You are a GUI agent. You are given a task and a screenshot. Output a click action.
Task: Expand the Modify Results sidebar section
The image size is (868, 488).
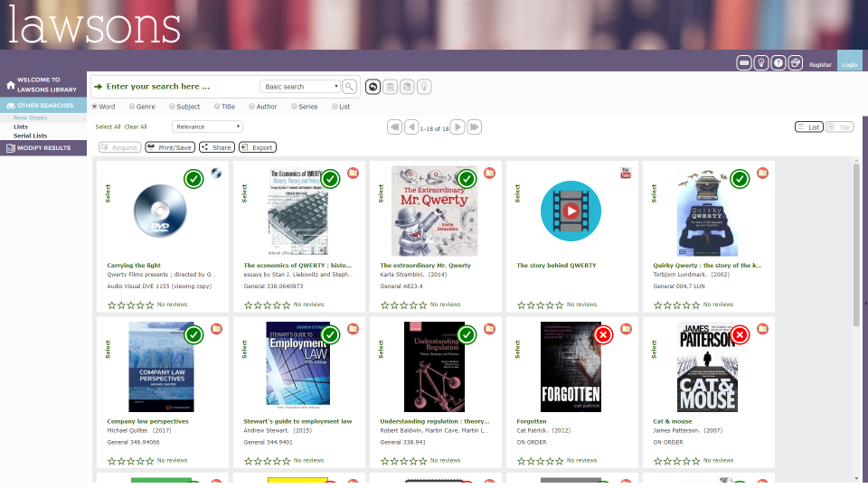tap(43, 147)
